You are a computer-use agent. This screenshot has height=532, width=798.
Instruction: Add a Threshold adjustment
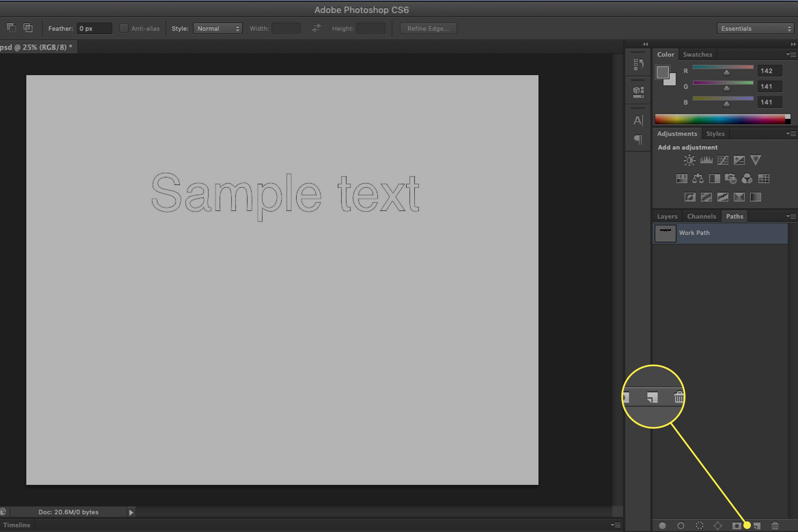723,197
